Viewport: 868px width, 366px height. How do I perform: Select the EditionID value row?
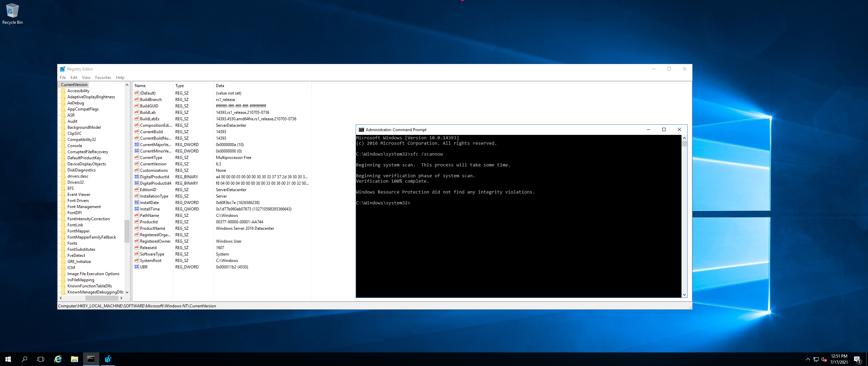(x=222, y=190)
